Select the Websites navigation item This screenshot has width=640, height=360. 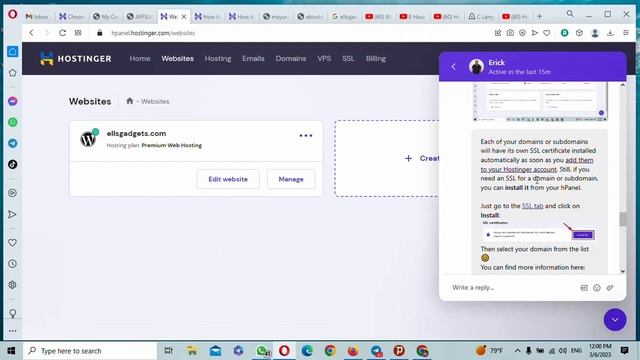[178, 59]
